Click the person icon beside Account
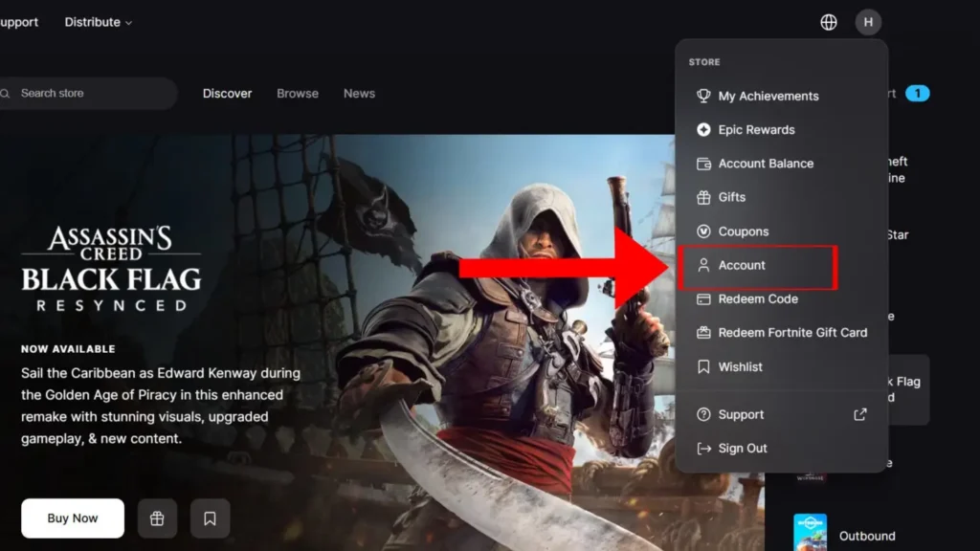This screenshot has width=980, height=551. (703, 265)
